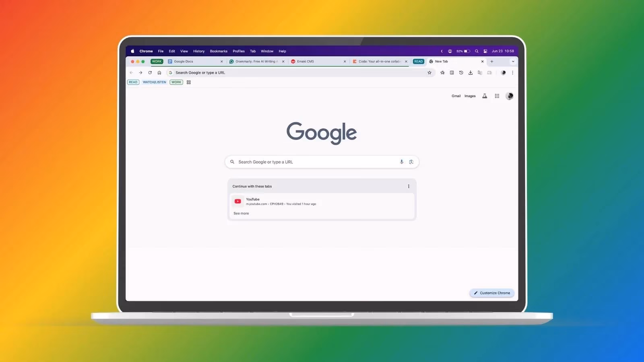Close the Google Docs tab

[221, 62]
